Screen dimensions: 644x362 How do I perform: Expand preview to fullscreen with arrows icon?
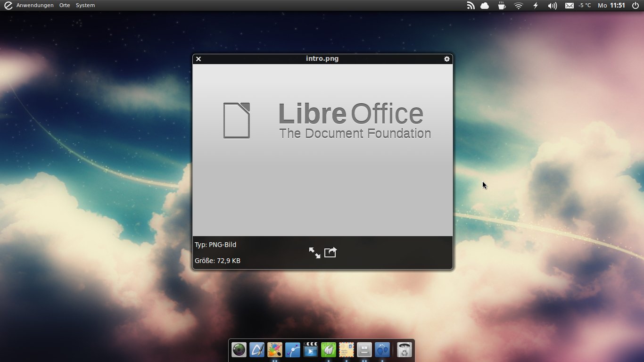[314, 253]
